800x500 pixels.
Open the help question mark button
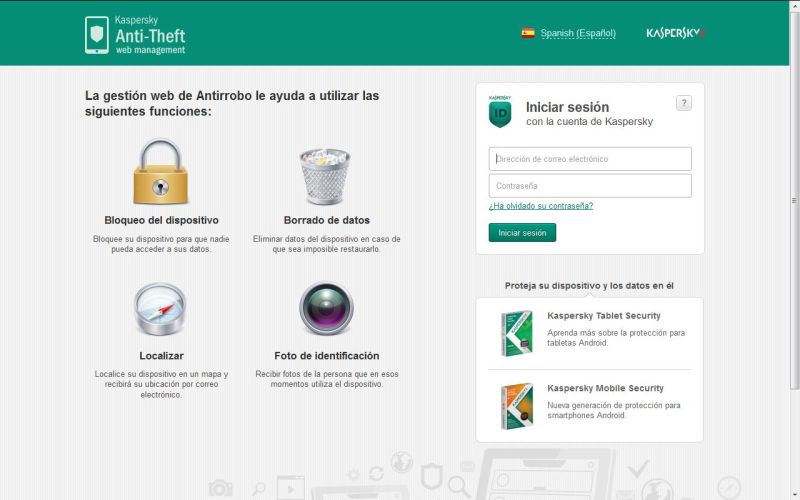(684, 103)
